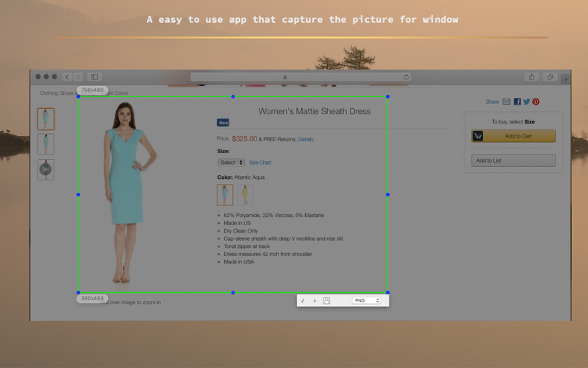Go back with Safari's back arrow
Image resolution: width=588 pixels, height=368 pixels.
click(67, 77)
